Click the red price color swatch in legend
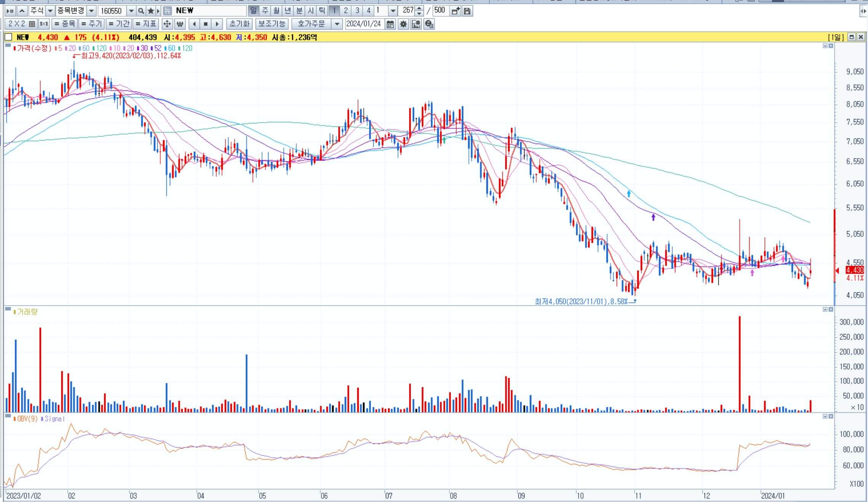868x502 pixels. click(14, 48)
